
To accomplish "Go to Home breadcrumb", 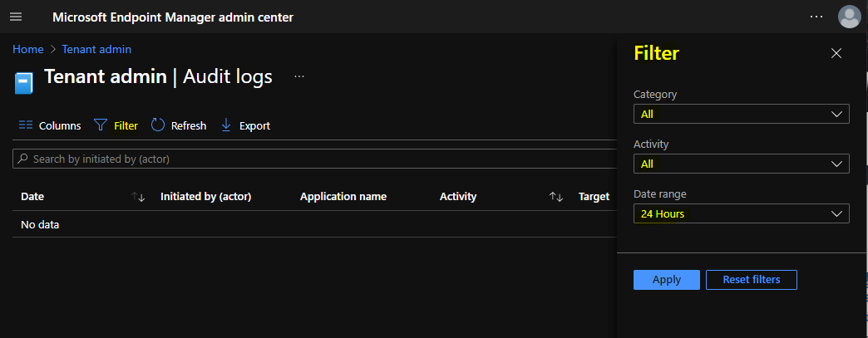I will pyautogui.click(x=28, y=49).
